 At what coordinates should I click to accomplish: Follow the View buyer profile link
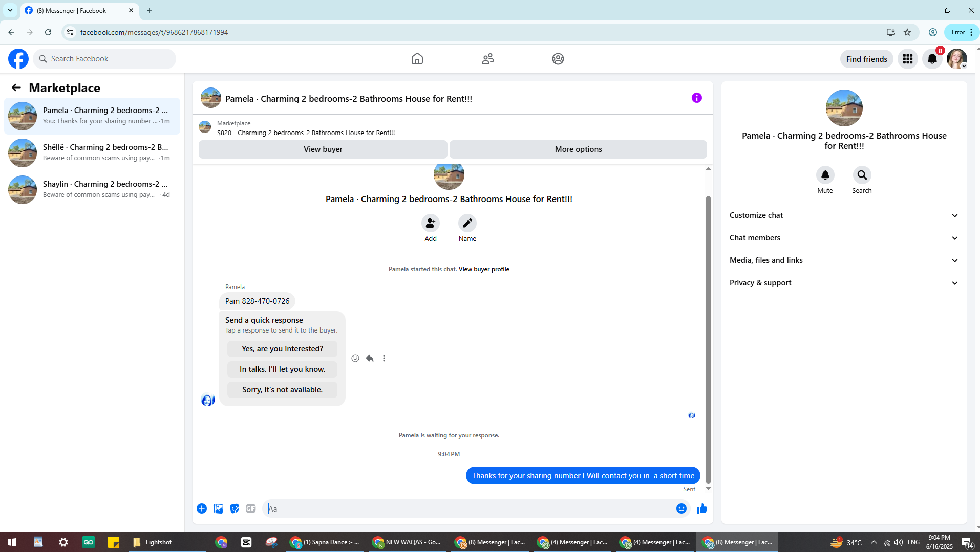(484, 269)
